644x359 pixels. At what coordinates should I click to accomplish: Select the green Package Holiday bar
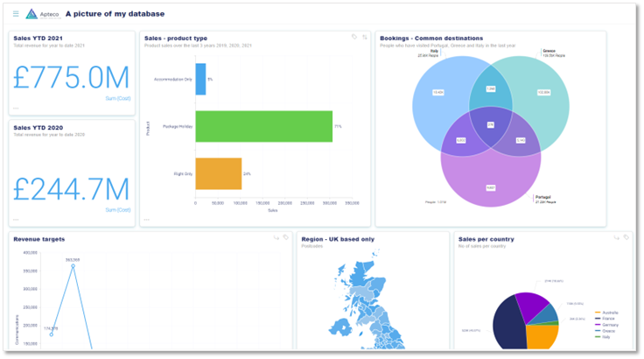263,126
